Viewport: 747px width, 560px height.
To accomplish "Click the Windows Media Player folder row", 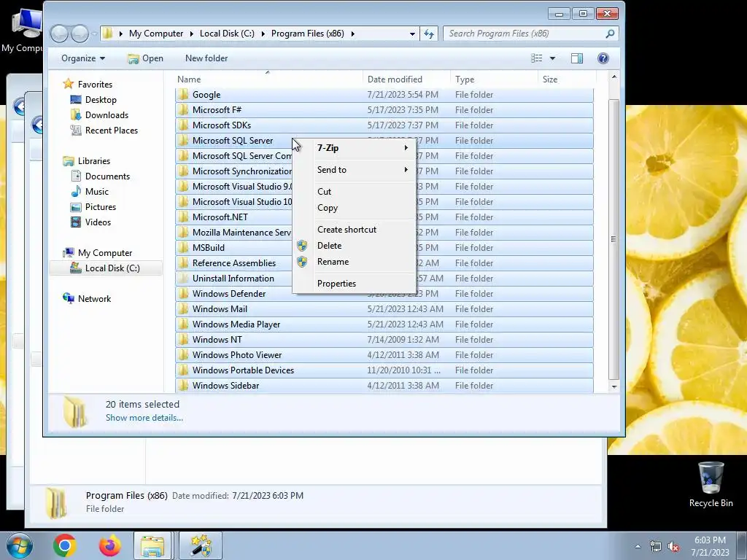I will point(384,324).
